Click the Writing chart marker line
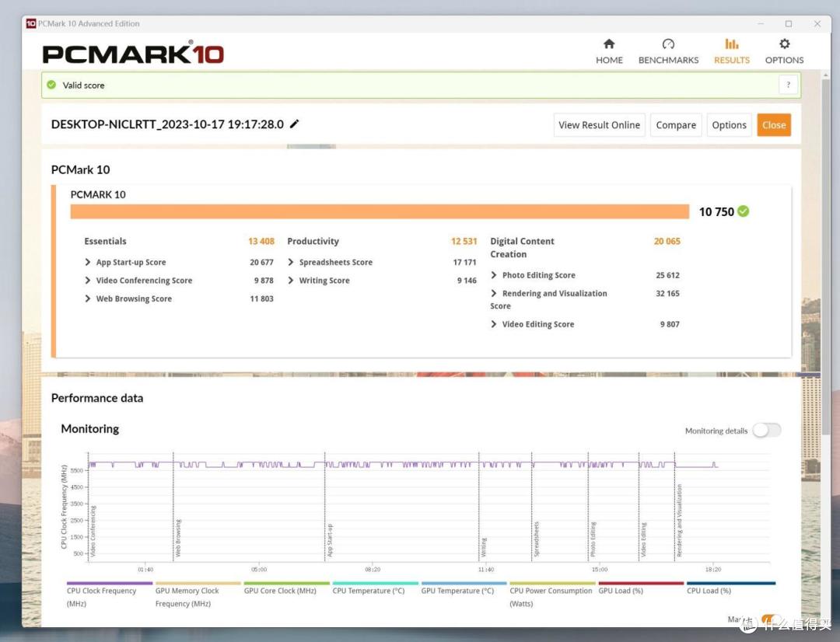 tap(479, 506)
